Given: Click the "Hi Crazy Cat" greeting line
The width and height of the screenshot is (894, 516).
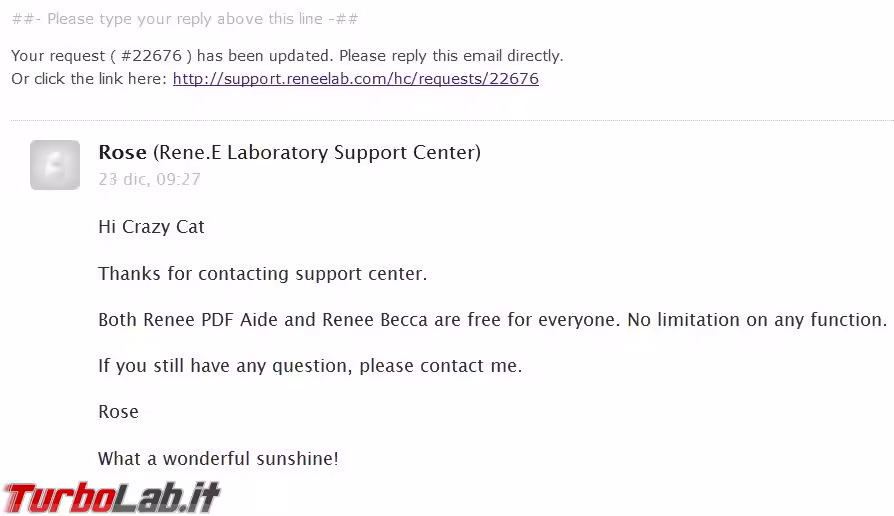Looking at the screenshot, I should tap(151, 227).
